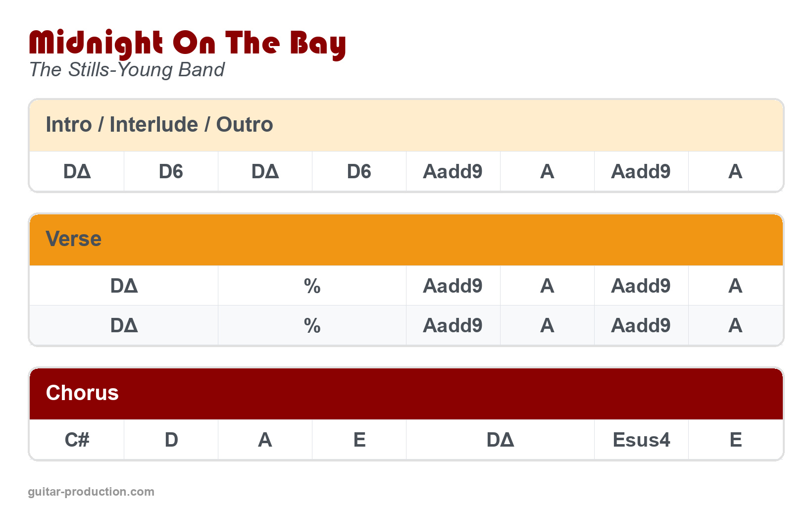
Task: Select the Intro / Interlude / Outro header
Action: [159, 125]
